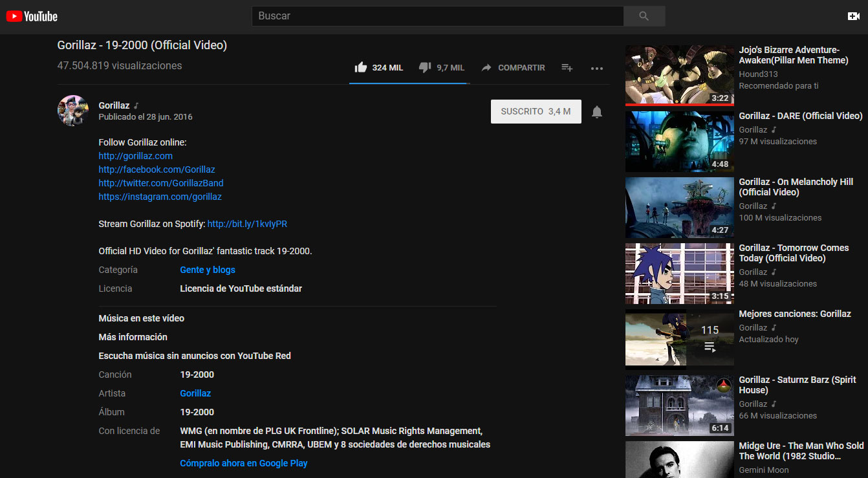Select title Gorillaz - DARE (Official Video)
The height and width of the screenshot is (478, 868).
801,116
